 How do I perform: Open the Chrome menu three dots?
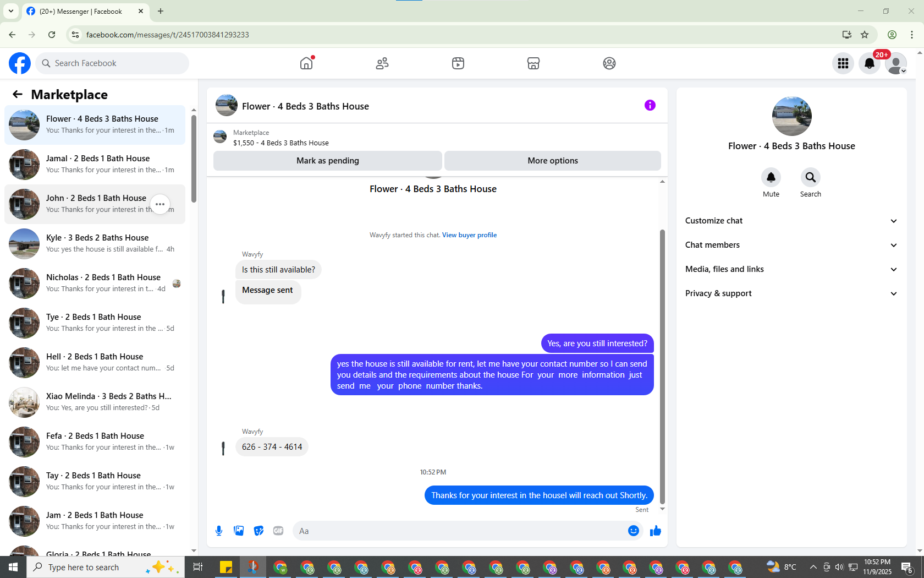click(x=912, y=35)
